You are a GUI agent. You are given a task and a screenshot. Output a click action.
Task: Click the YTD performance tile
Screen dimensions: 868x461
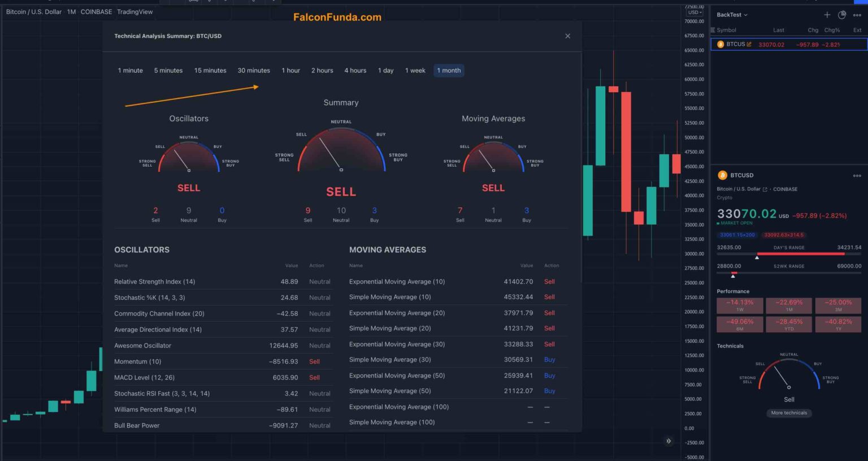coord(789,325)
